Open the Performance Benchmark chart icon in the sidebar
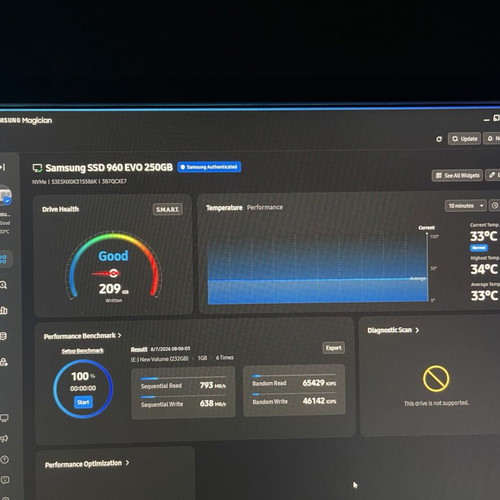Image resolution: width=500 pixels, height=500 pixels. coord(4,310)
